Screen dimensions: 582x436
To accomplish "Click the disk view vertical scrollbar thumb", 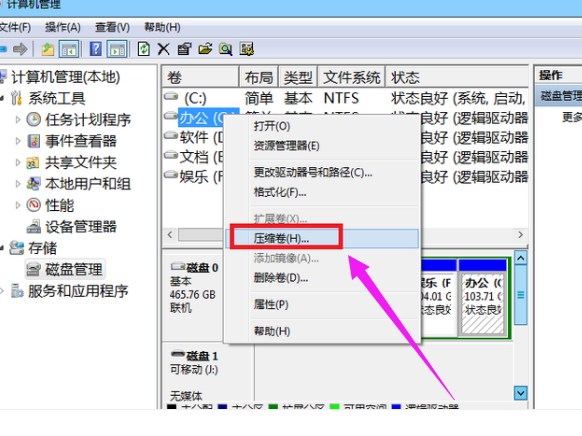I will (520, 295).
